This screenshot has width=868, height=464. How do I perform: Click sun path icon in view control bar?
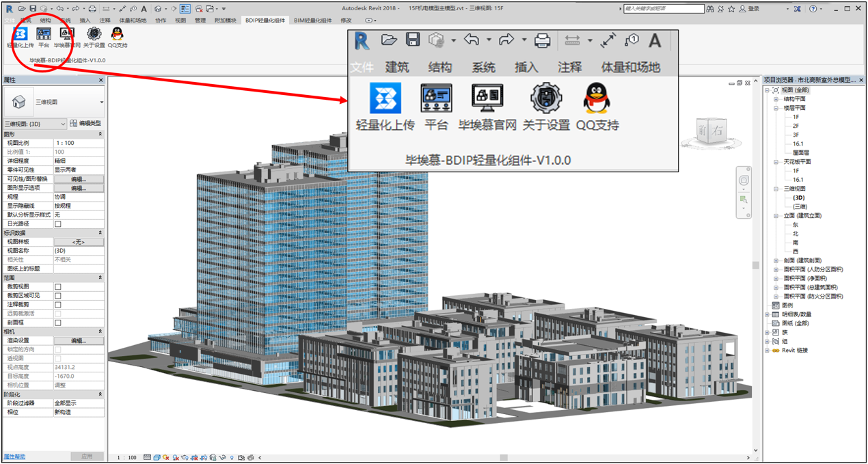point(167,458)
